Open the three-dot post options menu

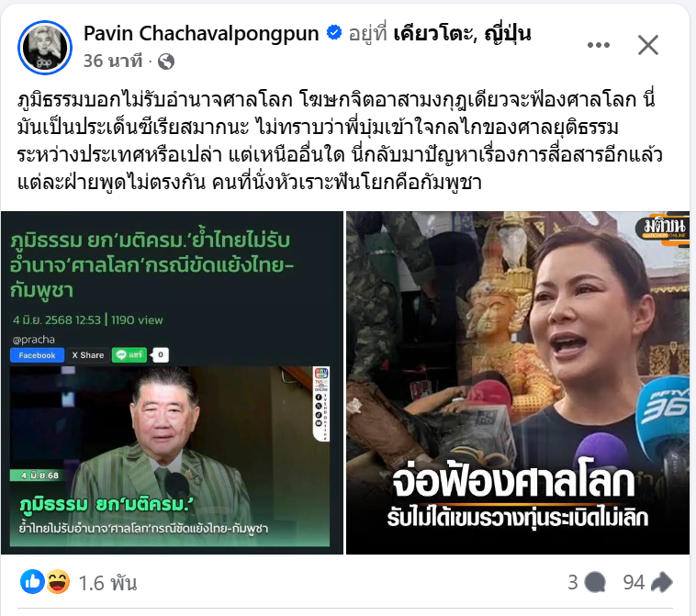pos(598,45)
